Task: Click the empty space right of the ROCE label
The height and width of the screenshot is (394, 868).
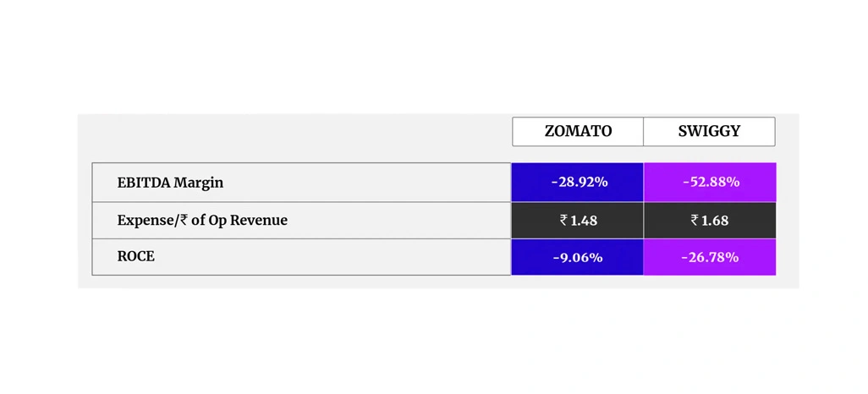Action: (x=338, y=256)
